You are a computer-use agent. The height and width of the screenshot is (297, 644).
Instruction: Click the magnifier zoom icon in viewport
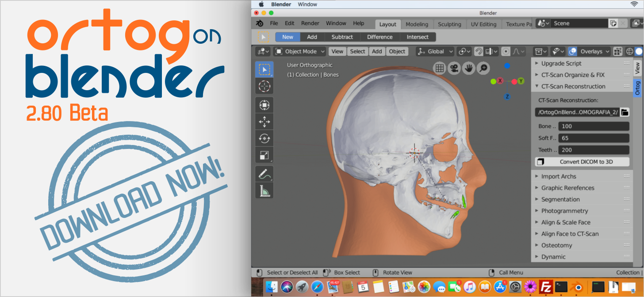[x=483, y=68]
